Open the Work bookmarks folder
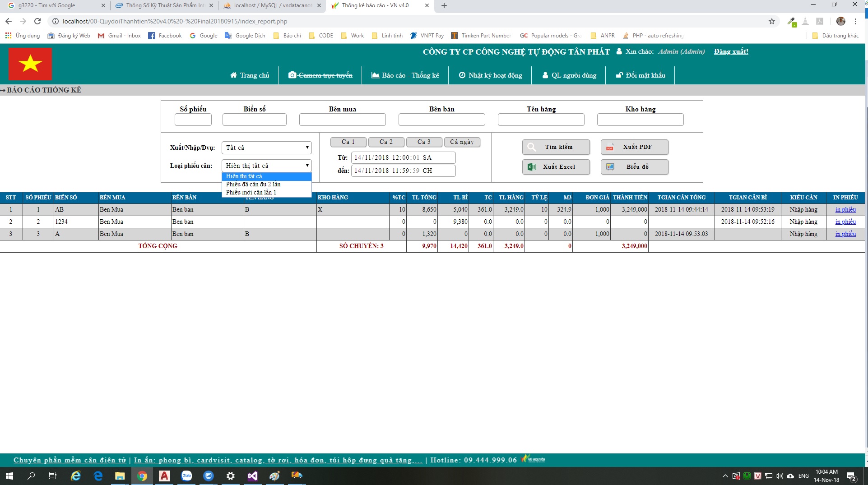The height and width of the screenshot is (485, 868). (353, 36)
